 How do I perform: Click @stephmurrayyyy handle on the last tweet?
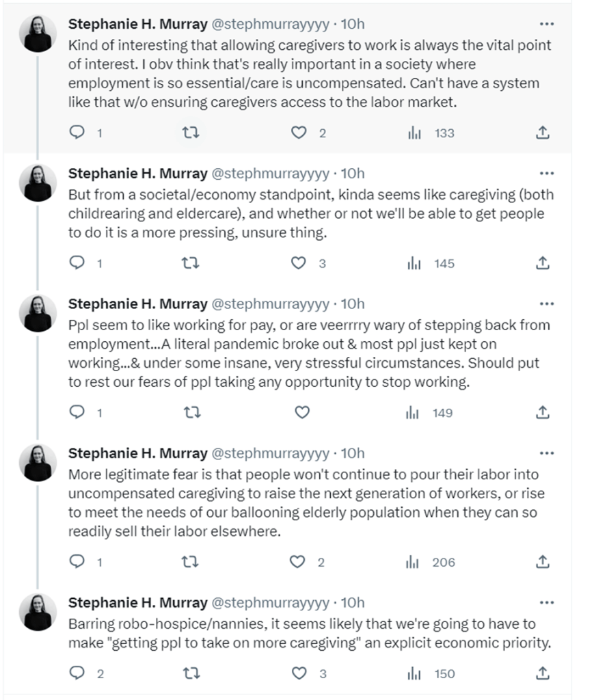click(270, 602)
